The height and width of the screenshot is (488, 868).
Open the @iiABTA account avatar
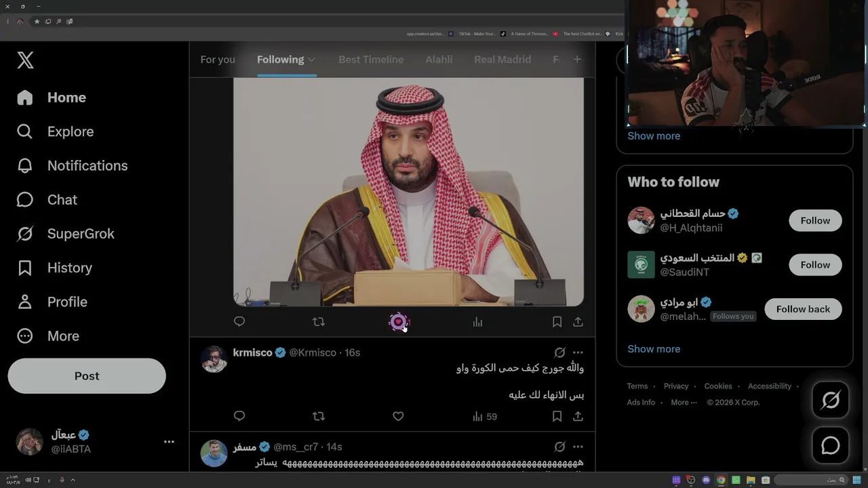tap(29, 442)
